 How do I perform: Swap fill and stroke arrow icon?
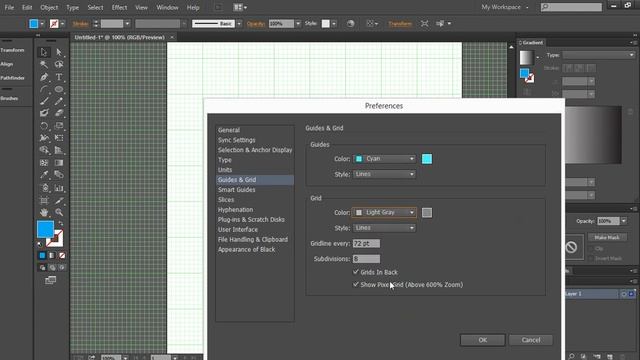click(x=60, y=223)
